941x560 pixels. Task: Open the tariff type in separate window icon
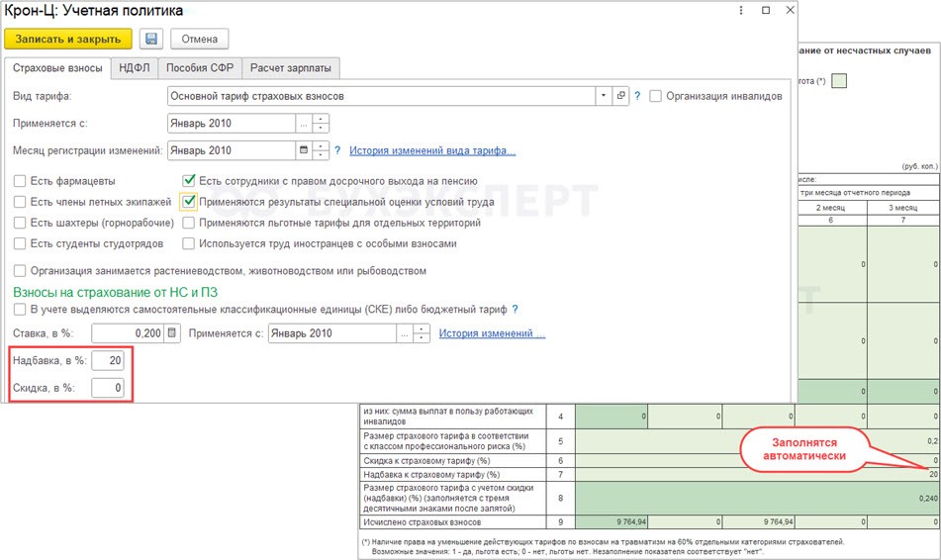pos(621,96)
